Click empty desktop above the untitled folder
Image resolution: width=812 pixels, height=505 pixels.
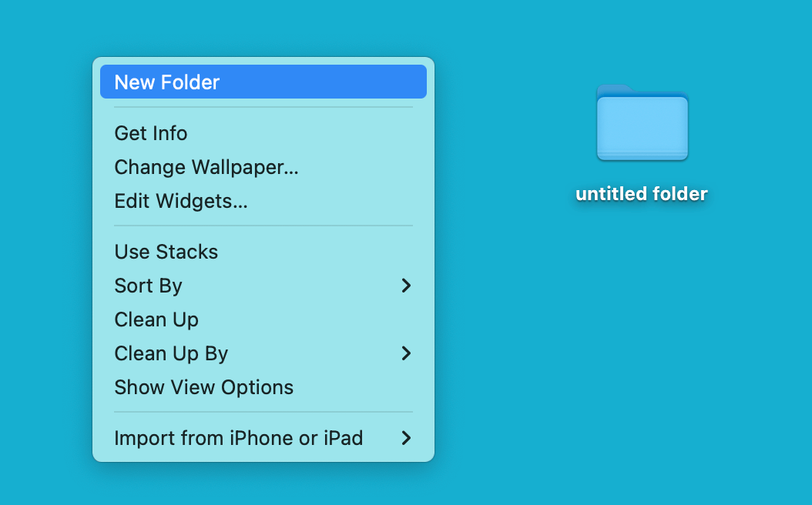[642, 38]
